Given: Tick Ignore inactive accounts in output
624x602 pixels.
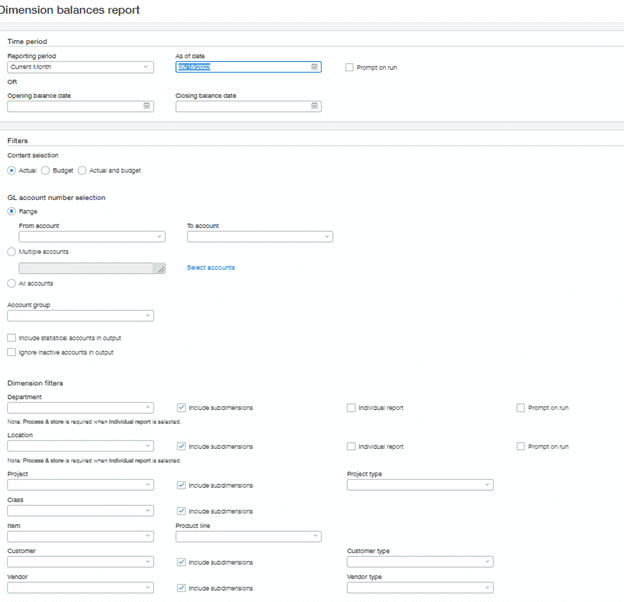Looking at the screenshot, I should pyautogui.click(x=12, y=352).
